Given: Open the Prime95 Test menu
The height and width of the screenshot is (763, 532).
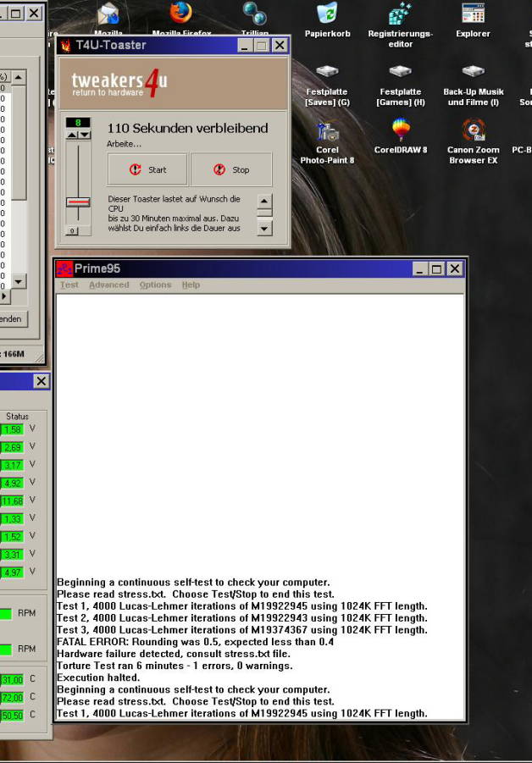Looking at the screenshot, I should tap(69, 285).
